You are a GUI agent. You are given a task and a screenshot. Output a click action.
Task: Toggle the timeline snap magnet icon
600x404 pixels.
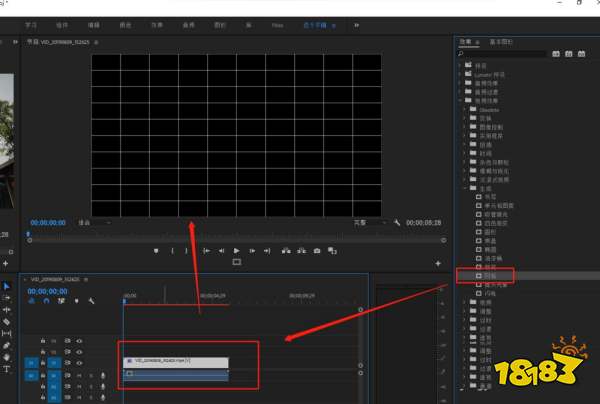[47, 301]
